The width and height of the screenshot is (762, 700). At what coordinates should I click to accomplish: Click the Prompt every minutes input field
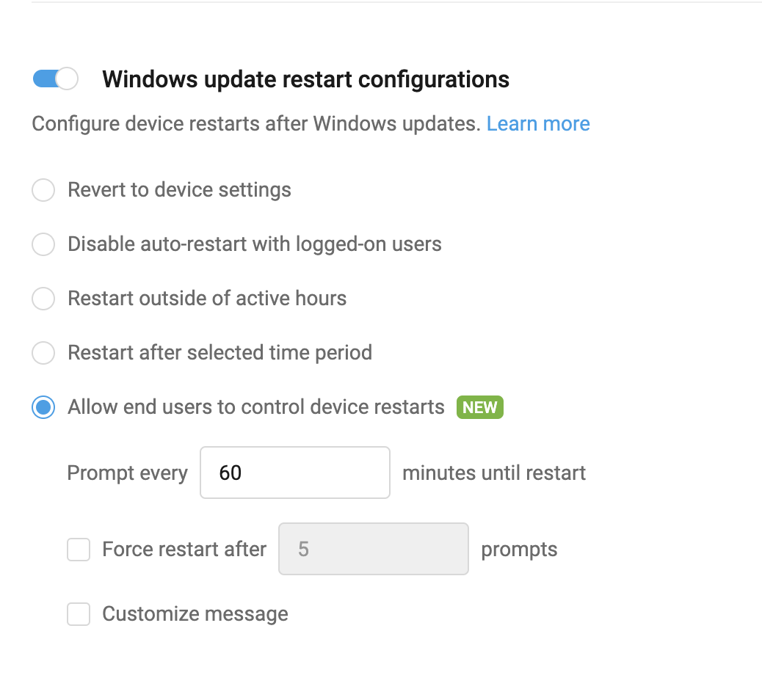(294, 473)
